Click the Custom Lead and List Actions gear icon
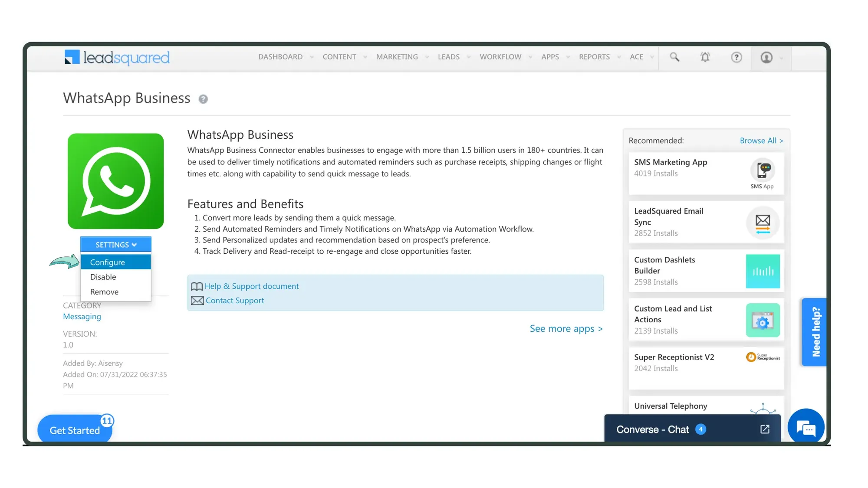This screenshot has height=488, width=868. click(x=763, y=320)
